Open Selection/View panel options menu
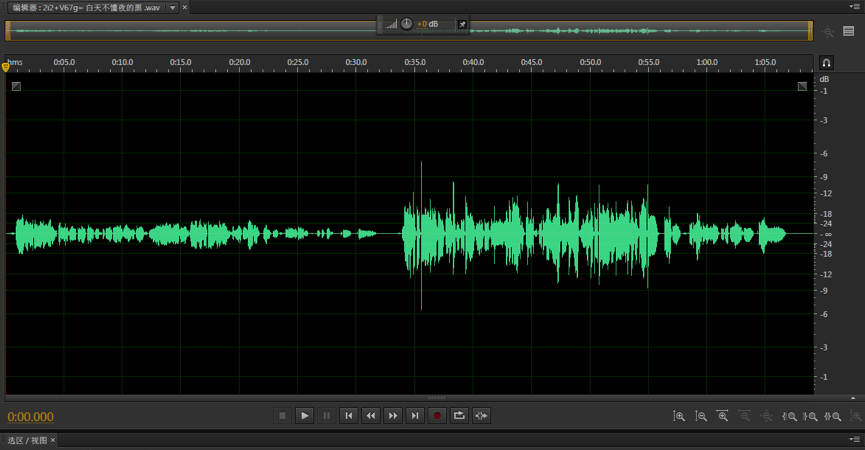This screenshot has height=450, width=865. click(x=855, y=440)
